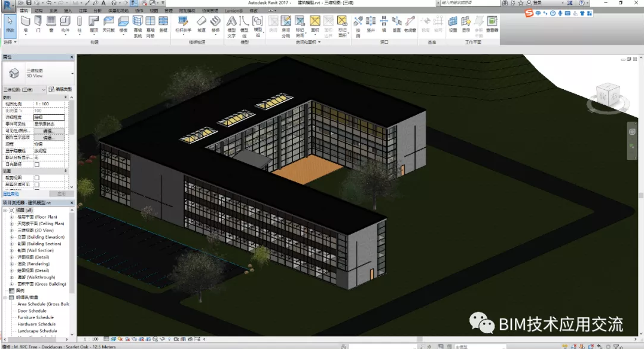The width and height of the screenshot is (644, 349).
Task: Select the Dormer (老虎窗) opening tool
Action: tap(410, 25)
